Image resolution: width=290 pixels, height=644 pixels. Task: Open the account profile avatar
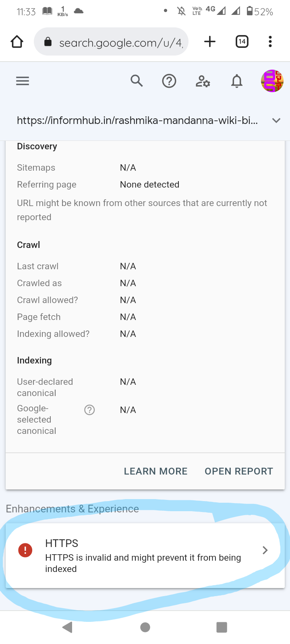tap(272, 81)
